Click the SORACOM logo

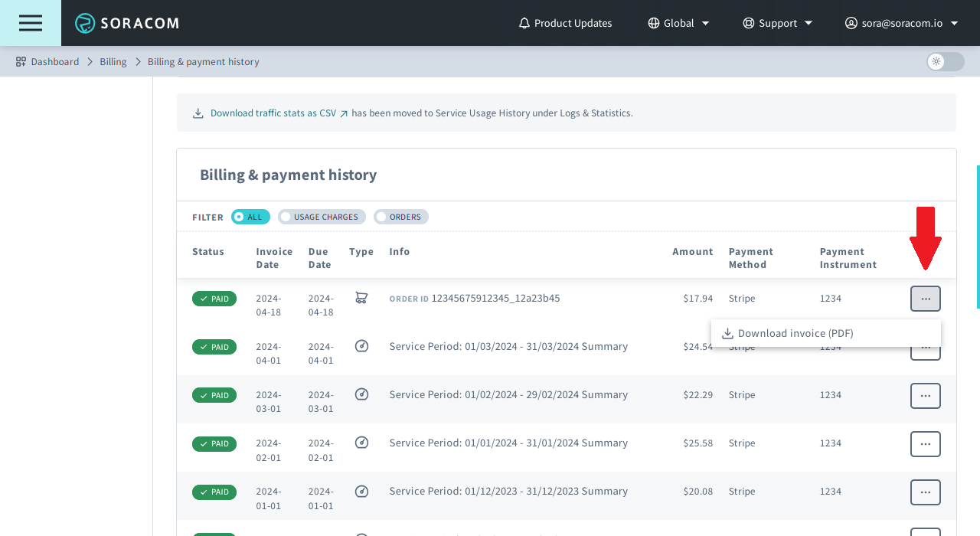(127, 23)
